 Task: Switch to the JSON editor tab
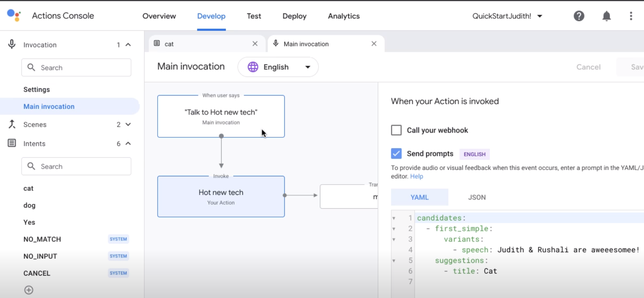point(477,197)
